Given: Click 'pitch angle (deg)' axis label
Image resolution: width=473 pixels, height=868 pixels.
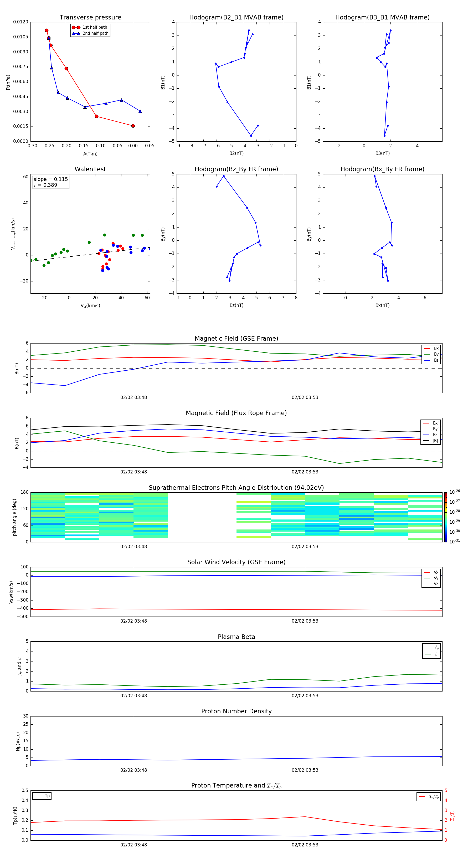Looking at the screenshot, I should click(x=14, y=517).
